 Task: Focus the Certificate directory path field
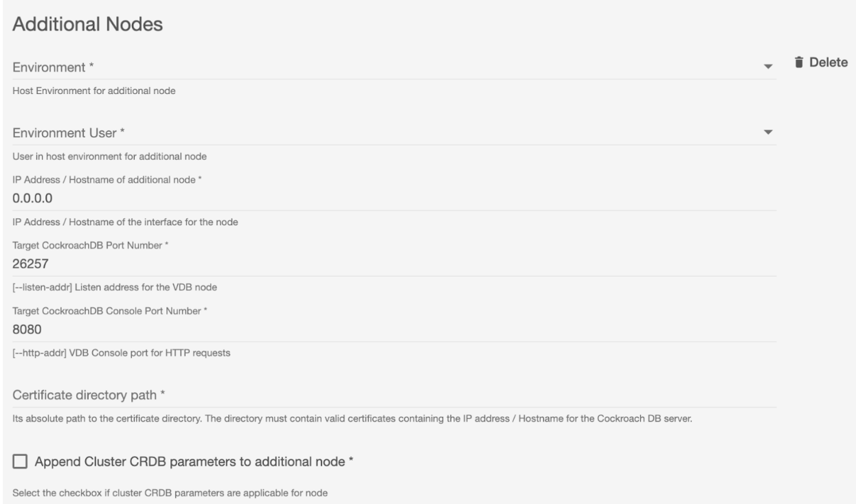pyautogui.click(x=385, y=396)
